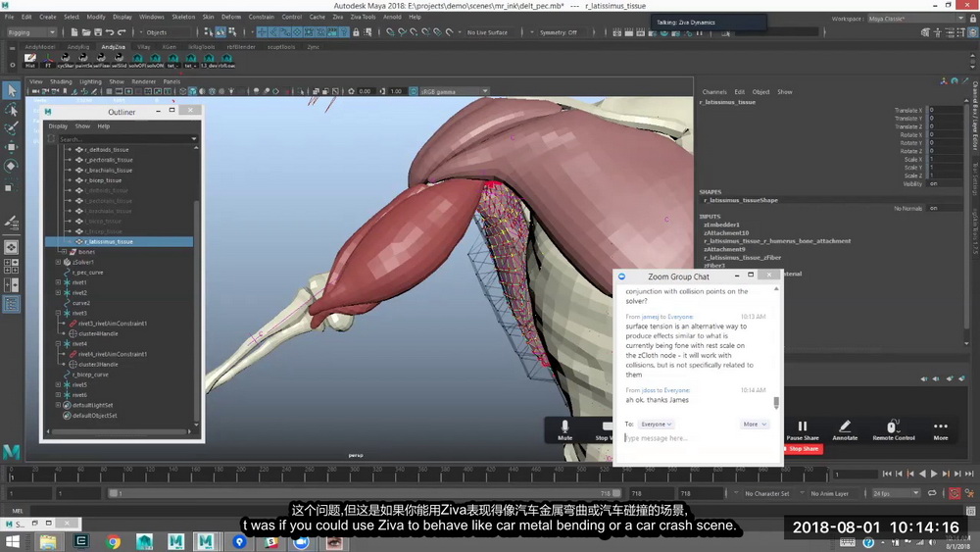Open the Rigging menu set dropdown
The width and height of the screenshot is (980, 552).
[30, 32]
